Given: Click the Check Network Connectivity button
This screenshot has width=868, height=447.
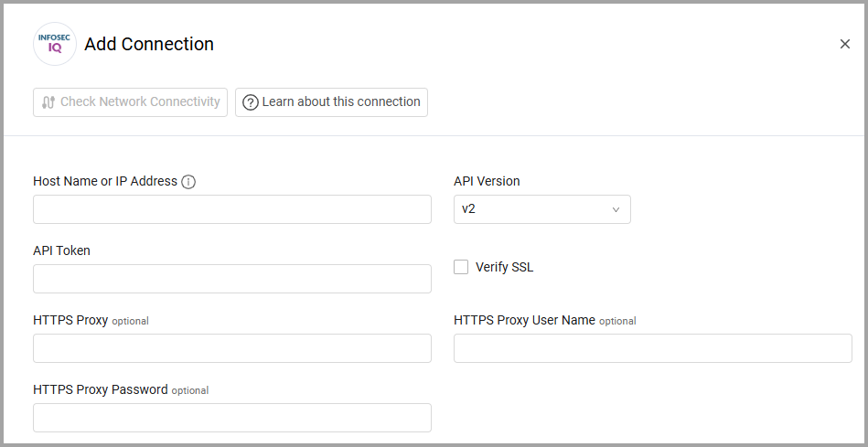Looking at the screenshot, I should click(x=130, y=102).
